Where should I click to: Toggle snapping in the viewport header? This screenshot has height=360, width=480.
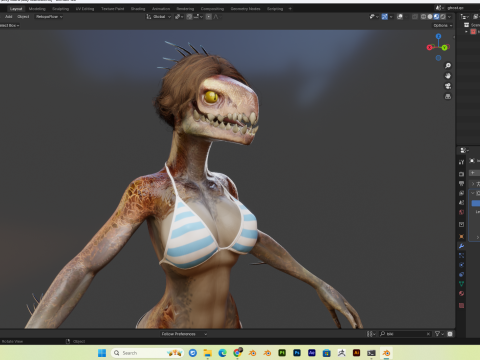[189, 17]
